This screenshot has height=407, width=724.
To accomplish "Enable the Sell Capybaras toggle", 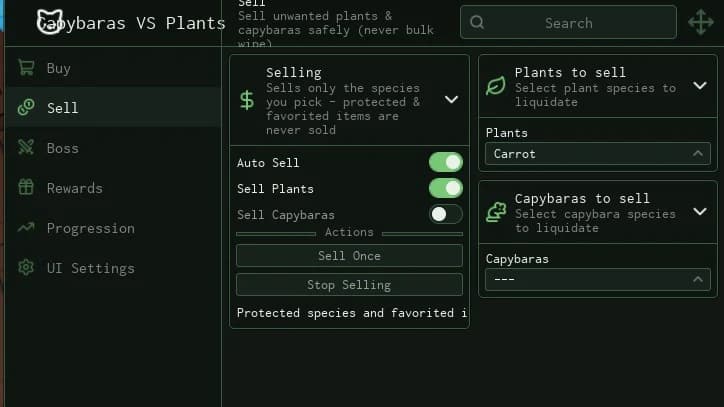I will pos(446,214).
